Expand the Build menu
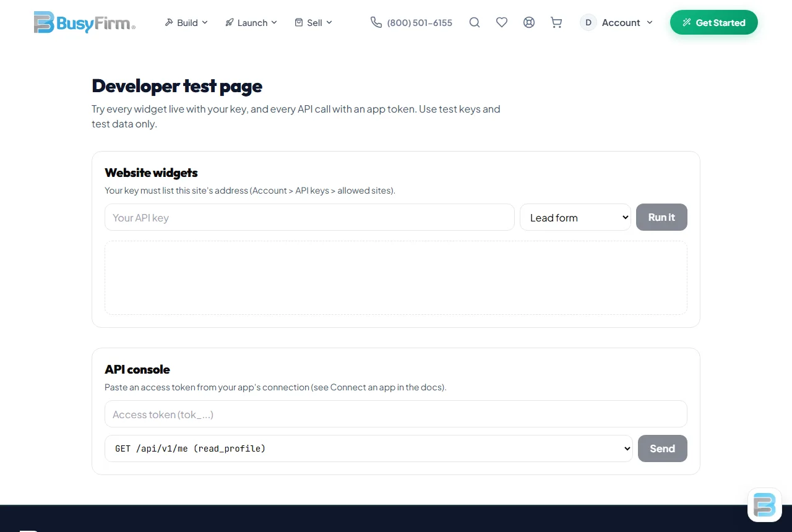The height and width of the screenshot is (532, 792). (186, 22)
